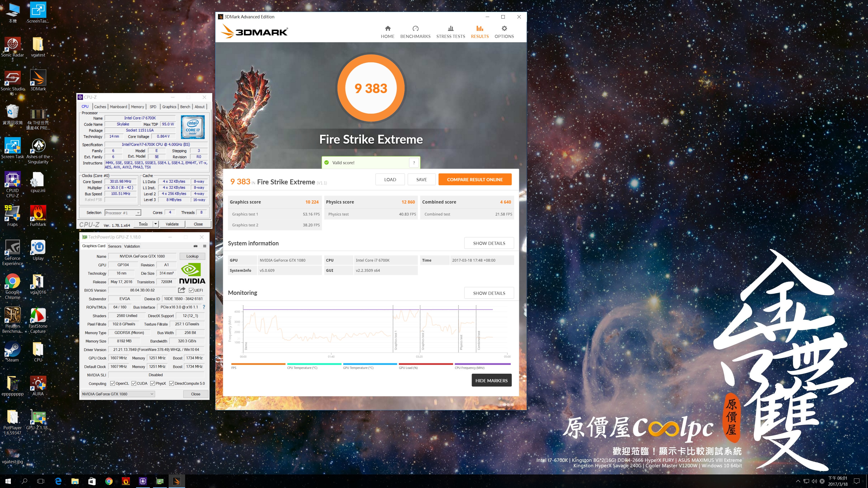The image size is (868, 488).
Task: Launch Fraps from the desktop
Action: (12, 216)
